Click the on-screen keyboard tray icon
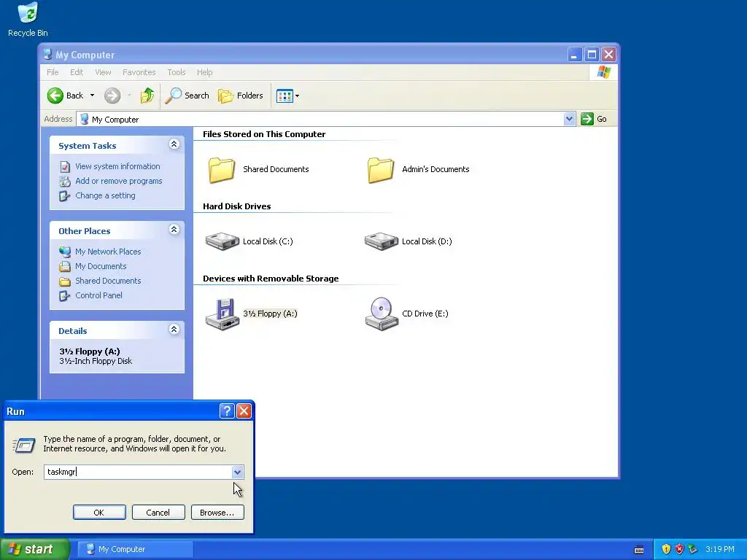Screen dimensions: 747x560 (639, 550)
